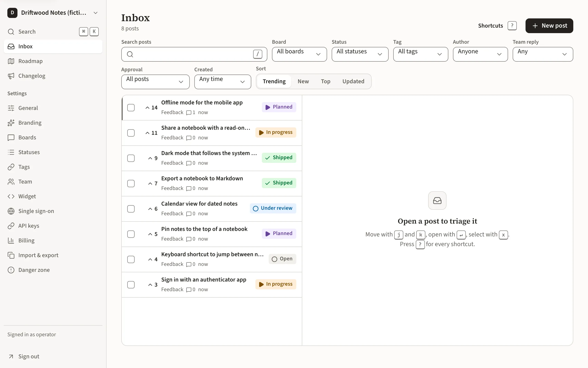Image resolution: width=588 pixels, height=368 pixels.
Task: Open the Created Any time dropdown
Action: pyautogui.click(x=223, y=82)
